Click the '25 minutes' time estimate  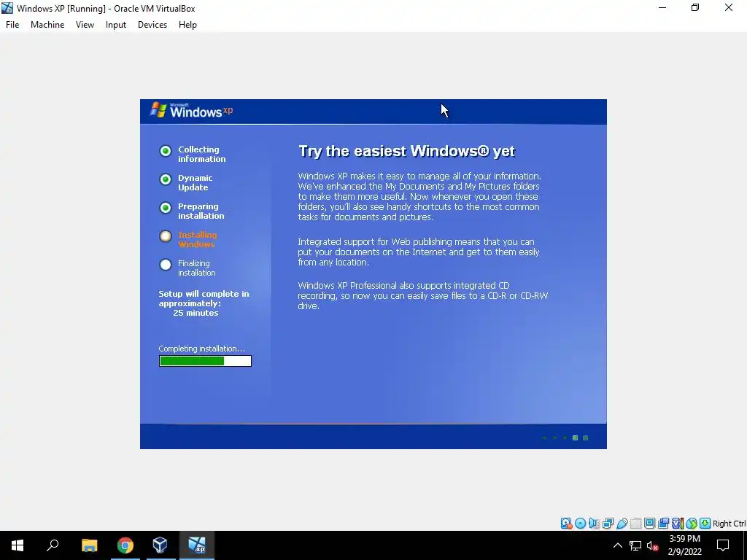[x=196, y=313]
